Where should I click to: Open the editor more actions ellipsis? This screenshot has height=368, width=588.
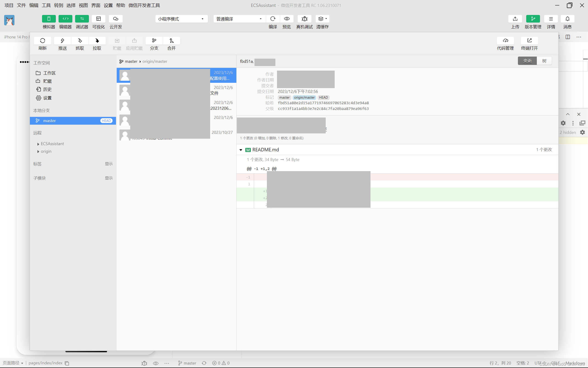pos(579,37)
